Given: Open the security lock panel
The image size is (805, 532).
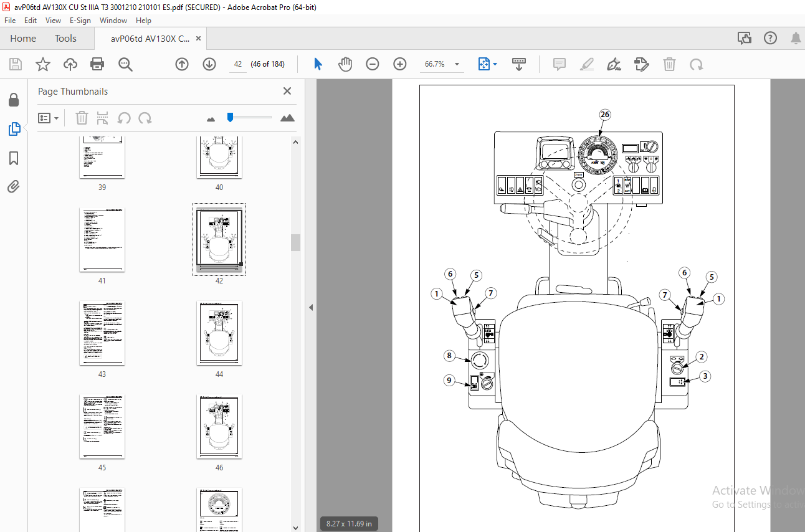Looking at the screenshot, I should (14, 100).
